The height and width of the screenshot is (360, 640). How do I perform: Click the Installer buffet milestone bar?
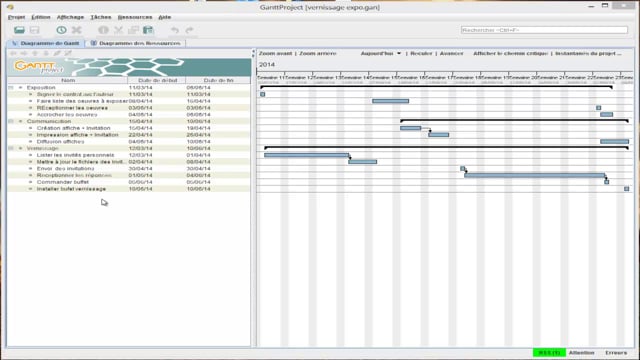tap(627, 189)
